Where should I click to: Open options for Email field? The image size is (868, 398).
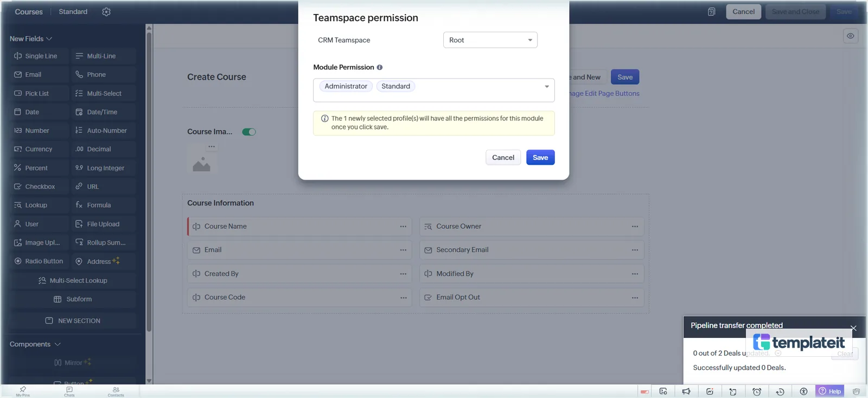[x=403, y=250]
